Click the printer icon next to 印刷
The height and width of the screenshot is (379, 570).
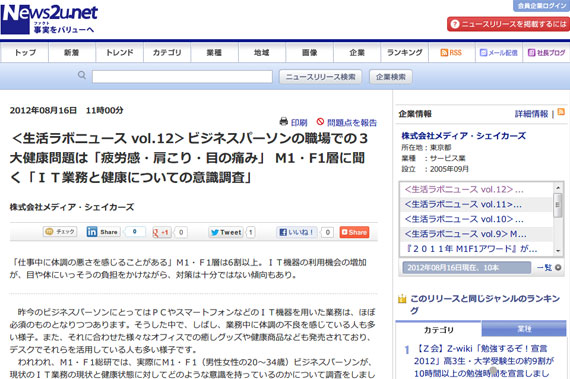(284, 122)
